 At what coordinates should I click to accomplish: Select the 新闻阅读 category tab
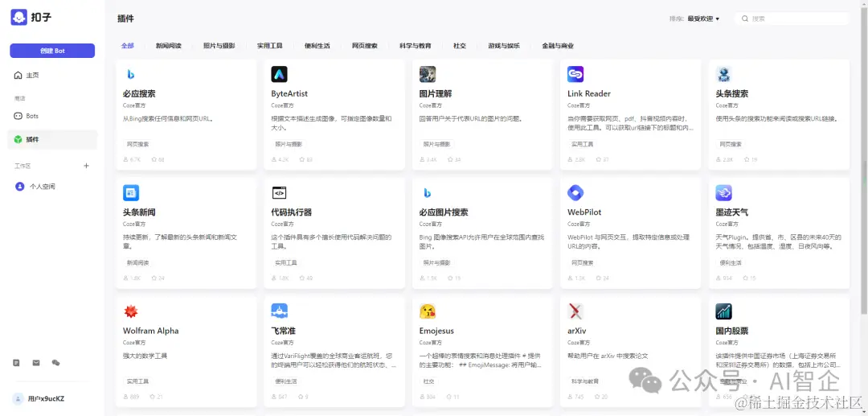168,46
